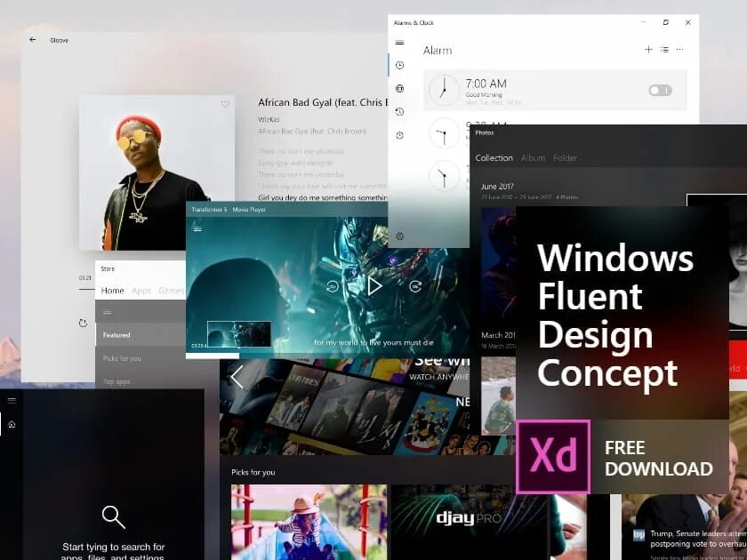Click the June 2017 heading in Photos
The image size is (747, 560).
(x=497, y=186)
